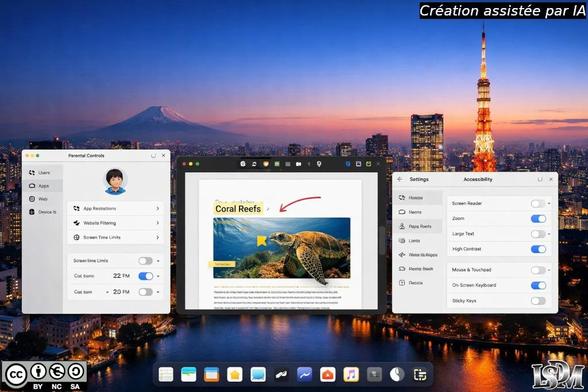
Task: Enable the Screen Reader switch
Action: [x=537, y=203]
